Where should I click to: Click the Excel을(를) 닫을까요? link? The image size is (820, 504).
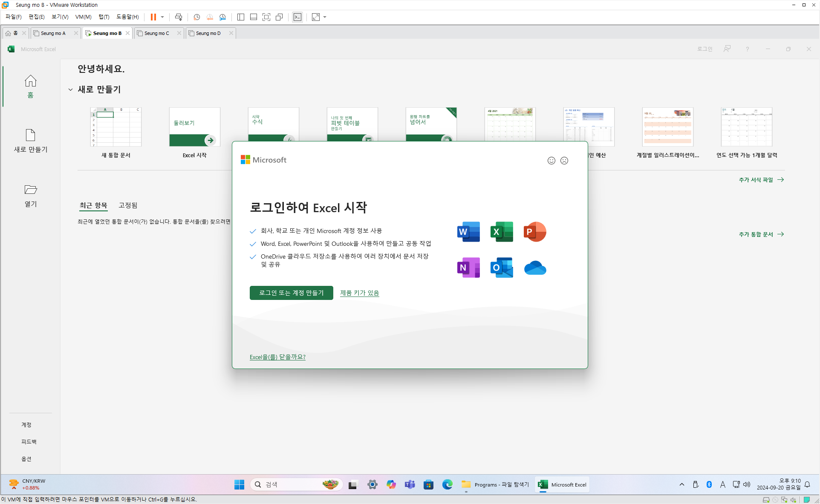277,357
